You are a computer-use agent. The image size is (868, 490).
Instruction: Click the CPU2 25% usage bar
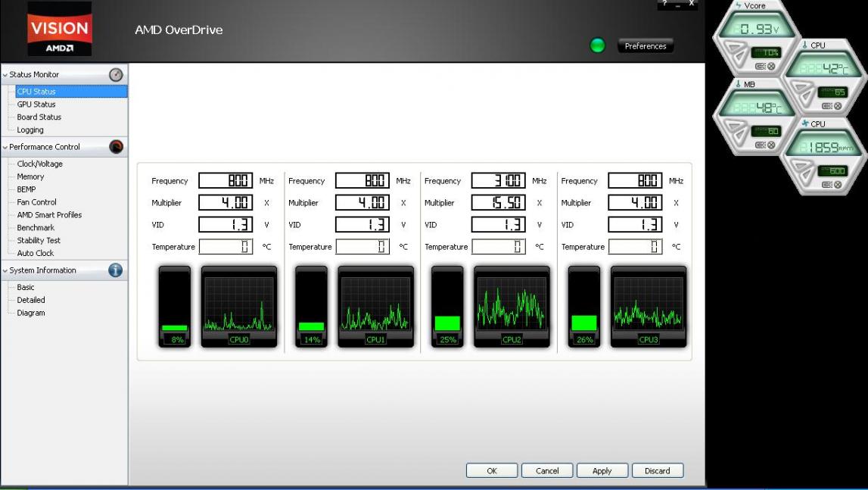[447, 307]
